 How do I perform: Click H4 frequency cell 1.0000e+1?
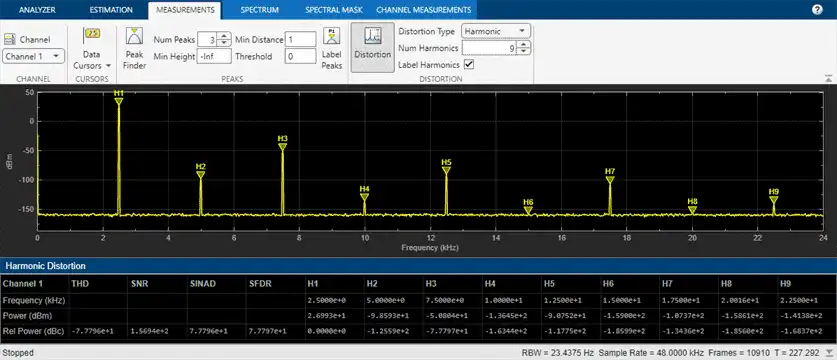point(502,300)
